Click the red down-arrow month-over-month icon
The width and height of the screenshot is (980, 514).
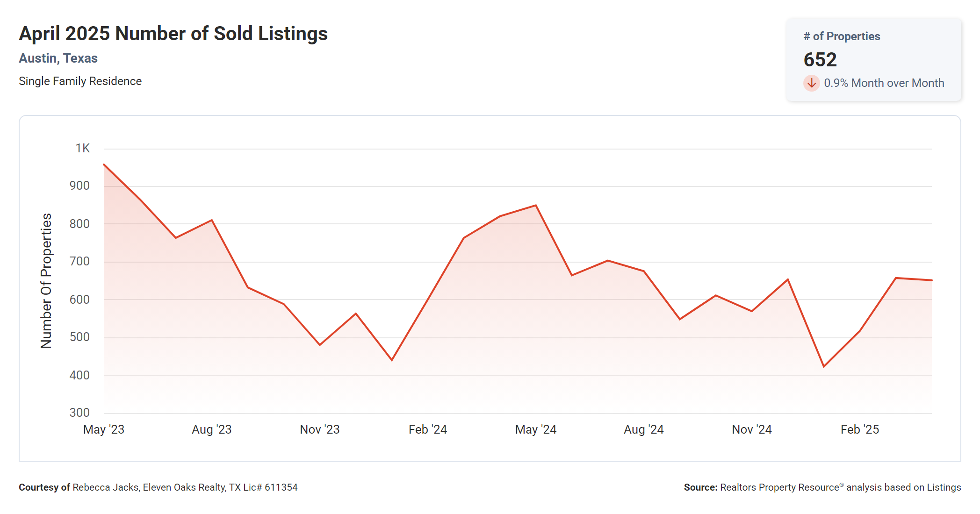tap(811, 83)
